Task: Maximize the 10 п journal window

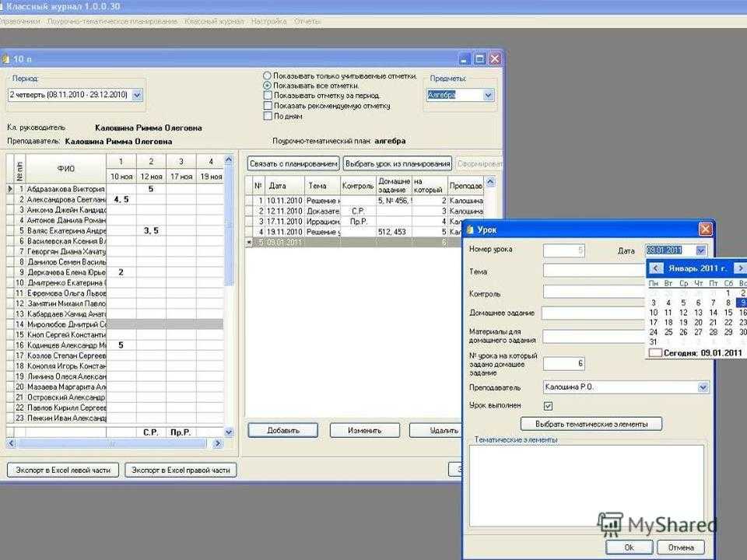Action: tap(479, 58)
